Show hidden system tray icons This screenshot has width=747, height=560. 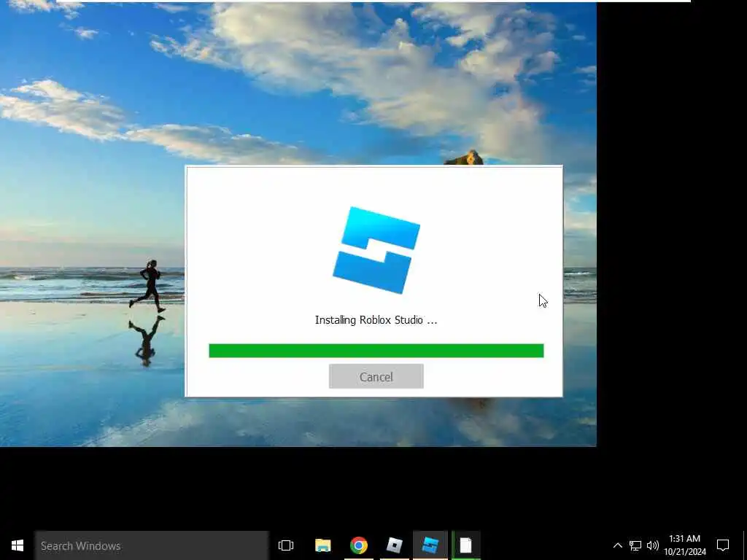(x=617, y=545)
